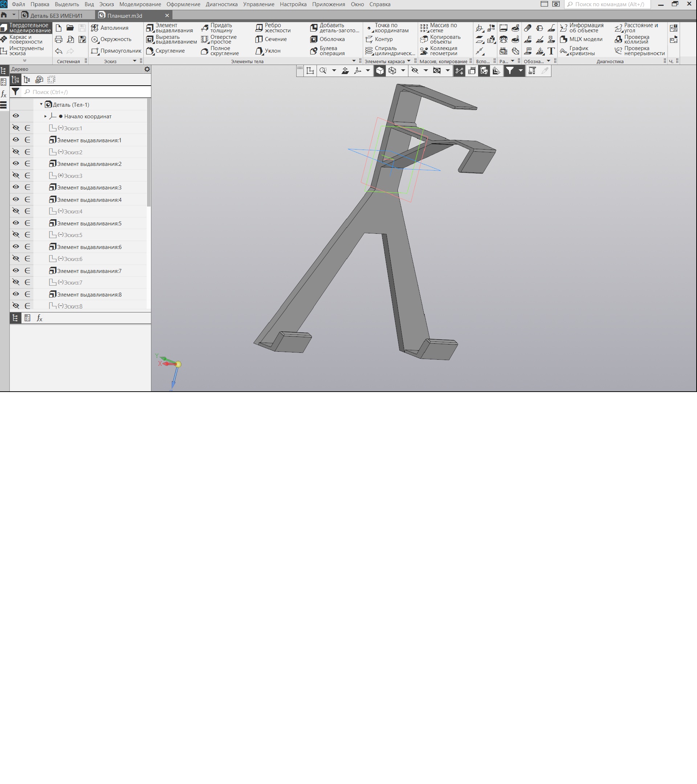
Task: Show hidden Эскиз:2 via eye icon
Action: click(16, 151)
